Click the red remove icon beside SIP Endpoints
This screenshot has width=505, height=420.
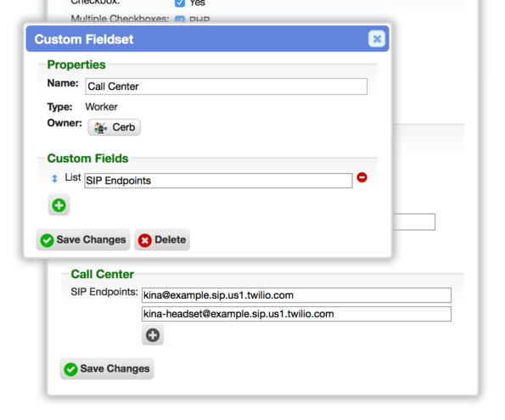click(x=362, y=177)
